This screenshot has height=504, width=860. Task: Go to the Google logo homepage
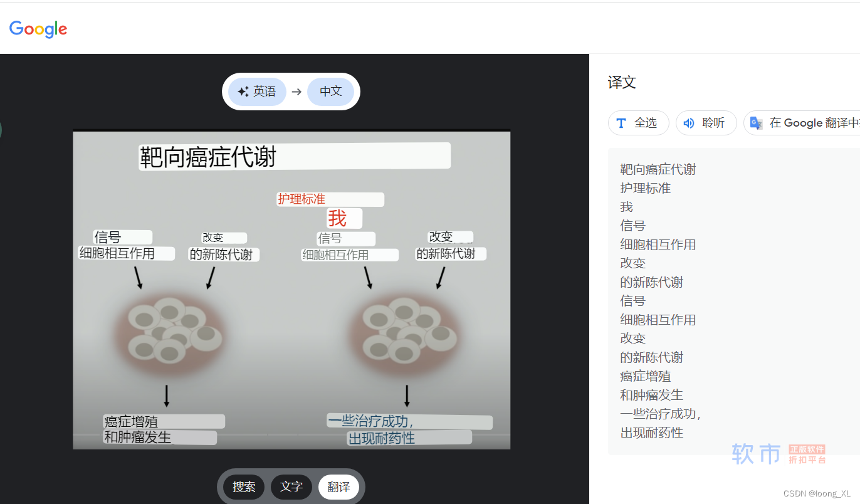pyautogui.click(x=38, y=29)
